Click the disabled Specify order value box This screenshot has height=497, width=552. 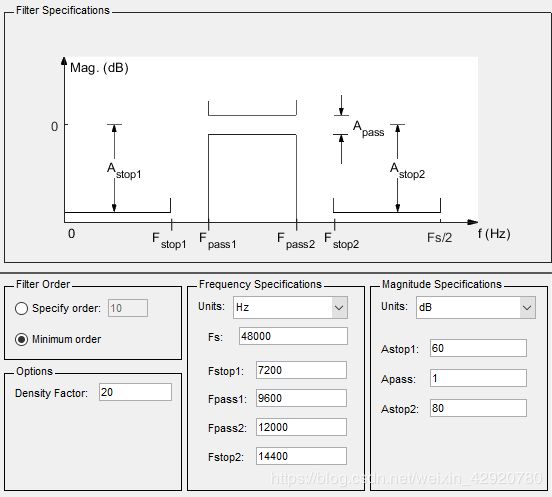tap(128, 308)
